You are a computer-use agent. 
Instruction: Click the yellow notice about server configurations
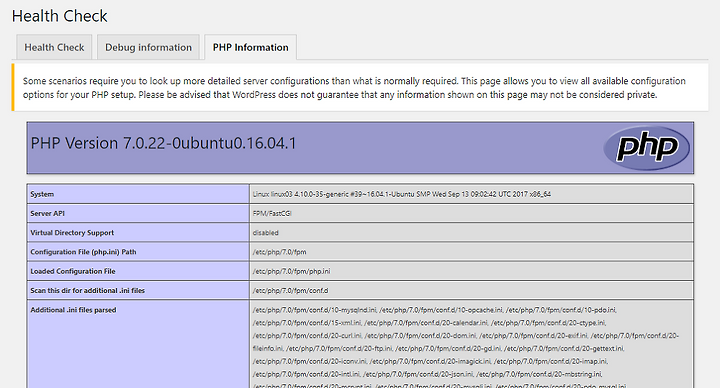[x=360, y=88]
